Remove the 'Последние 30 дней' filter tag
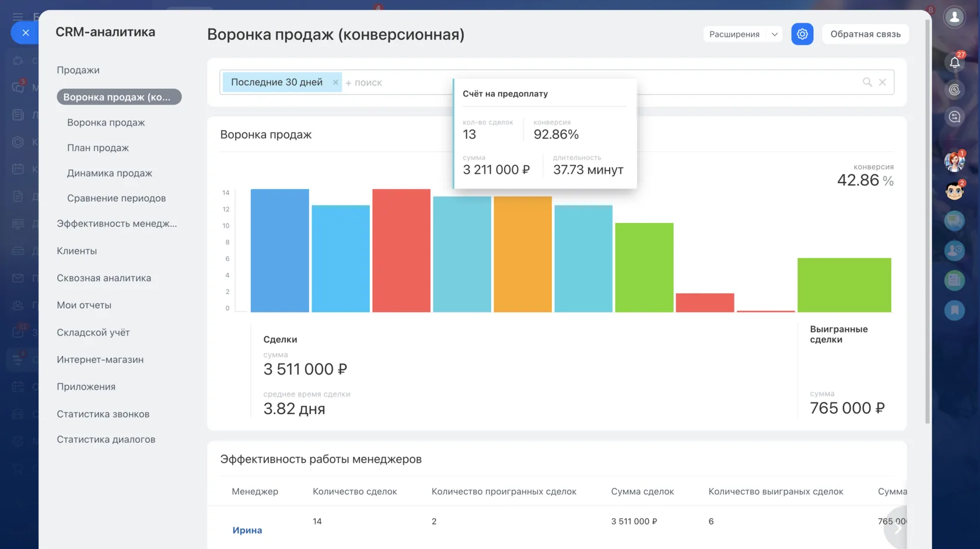This screenshot has height=549, width=980. tap(335, 82)
